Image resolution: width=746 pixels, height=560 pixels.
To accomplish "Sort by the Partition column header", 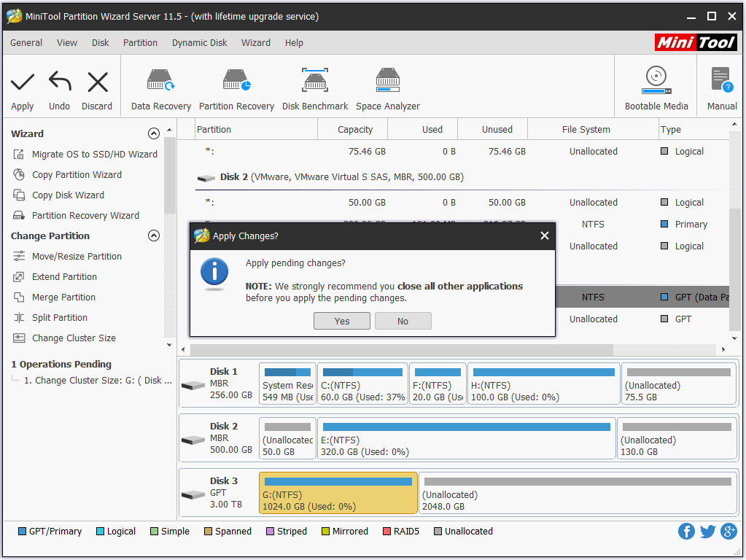I will [x=257, y=129].
